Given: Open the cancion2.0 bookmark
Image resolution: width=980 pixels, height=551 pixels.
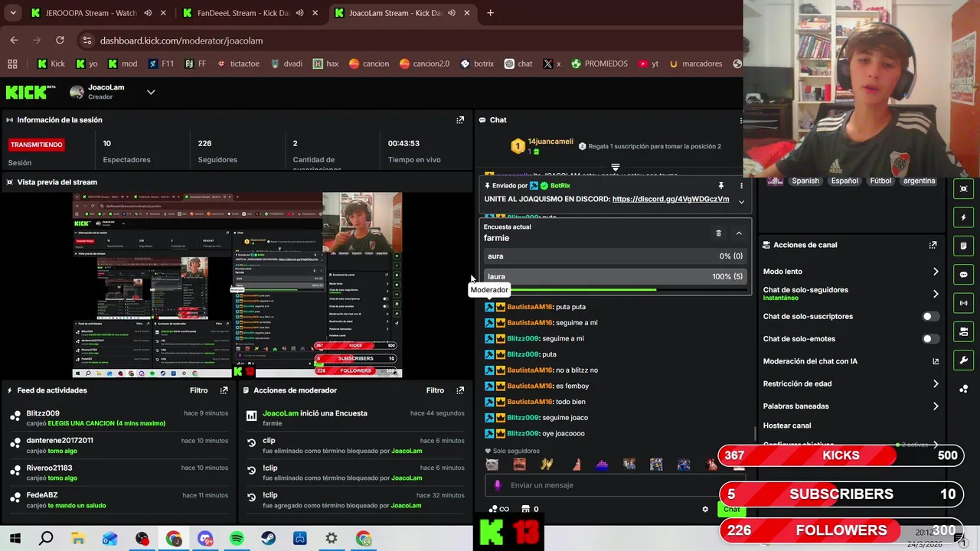Looking at the screenshot, I should tap(423, 64).
